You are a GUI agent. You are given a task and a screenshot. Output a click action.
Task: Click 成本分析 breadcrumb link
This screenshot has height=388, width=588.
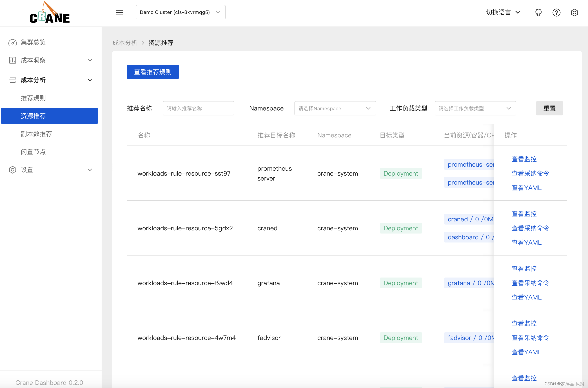coord(125,43)
